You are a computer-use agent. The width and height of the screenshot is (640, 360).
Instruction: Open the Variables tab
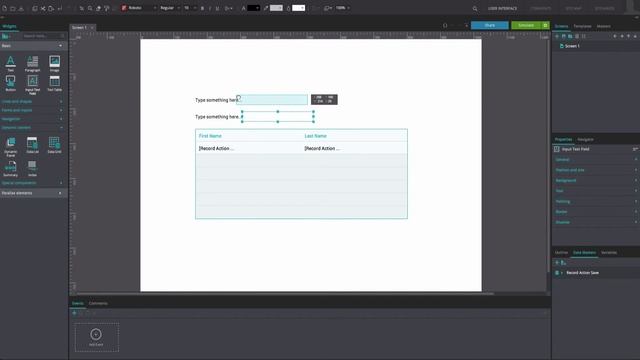pyautogui.click(x=609, y=253)
